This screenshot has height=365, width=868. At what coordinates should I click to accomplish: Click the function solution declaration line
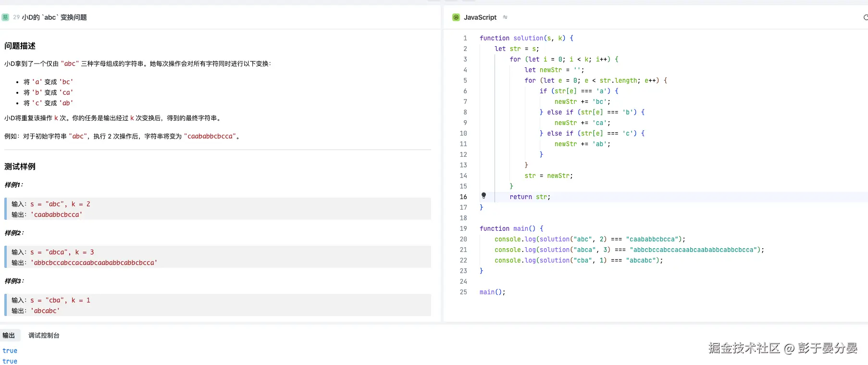pyautogui.click(x=526, y=38)
